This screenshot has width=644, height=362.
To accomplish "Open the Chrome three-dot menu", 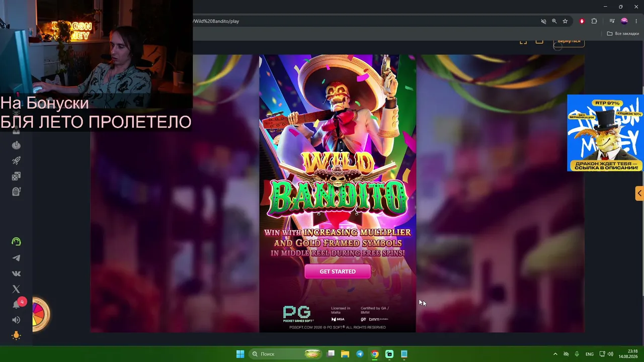I will click(x=636, y=21).
